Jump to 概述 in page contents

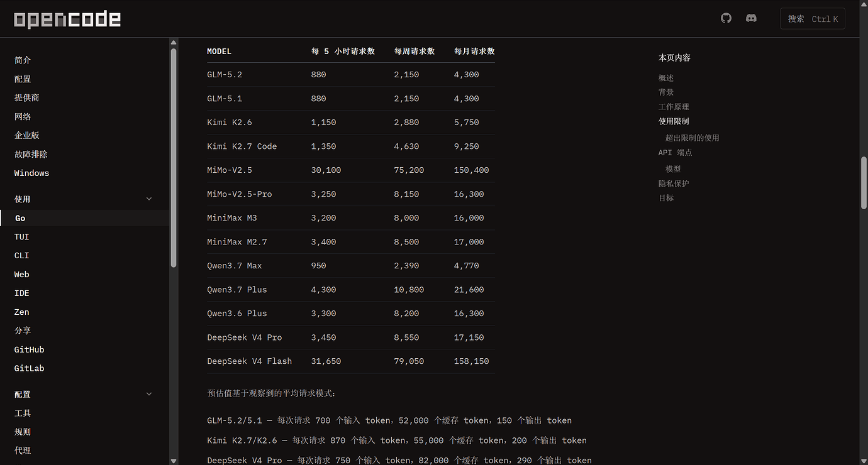pyautogui.click(x=666, y=78)
